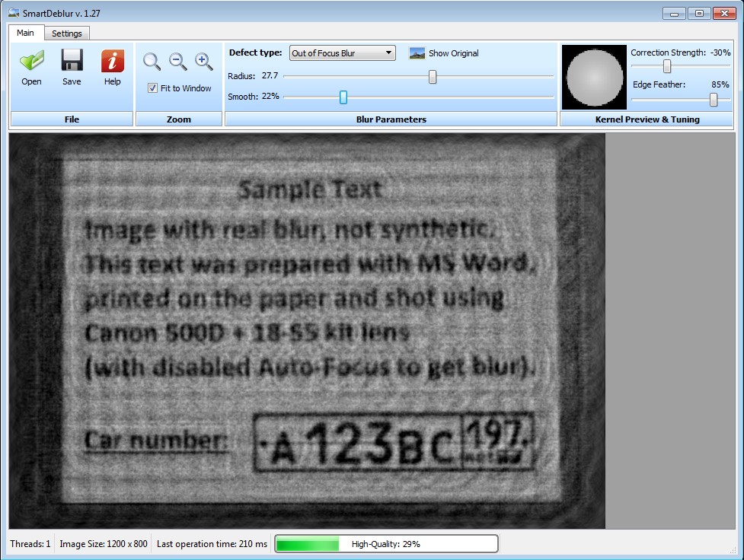Click the zoom in magnifier icon
This screenshot has height=560, width=744.
(203, 62)
